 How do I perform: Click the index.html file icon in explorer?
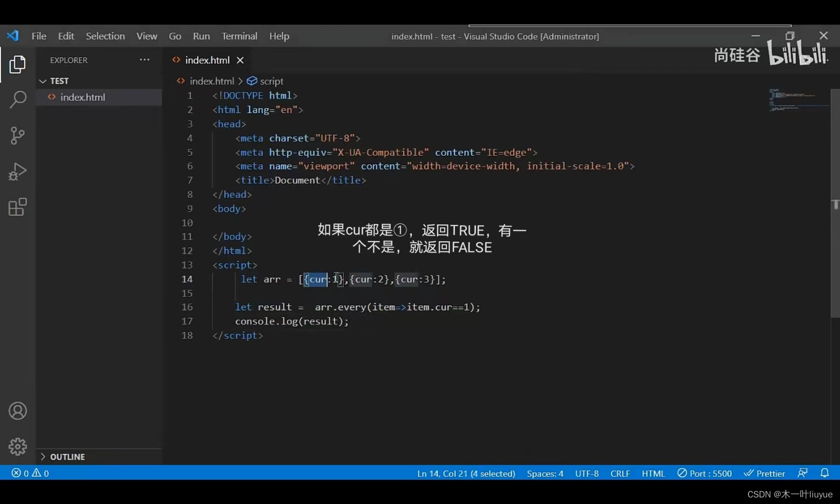(x=52, y=97)
